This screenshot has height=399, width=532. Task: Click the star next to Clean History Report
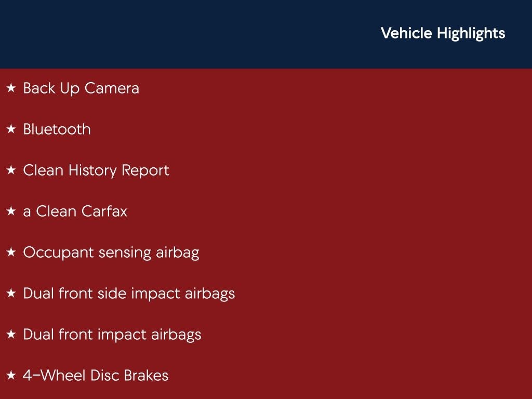point(11,170)
